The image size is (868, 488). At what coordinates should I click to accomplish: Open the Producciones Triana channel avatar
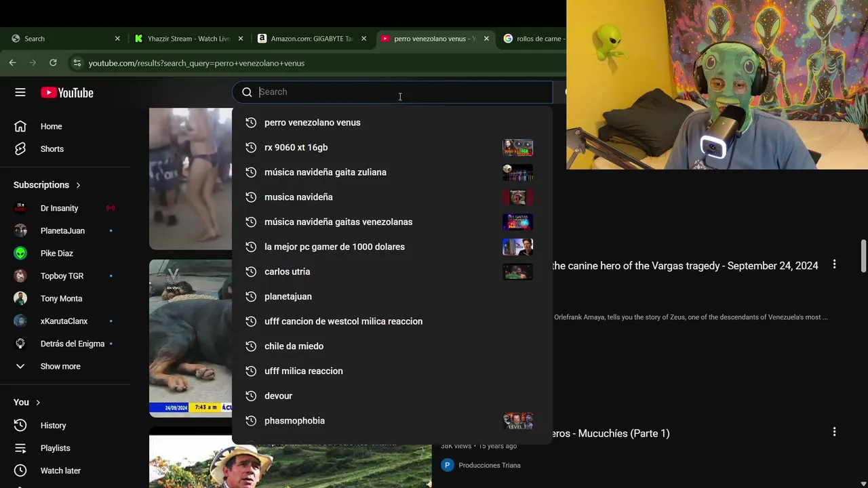[447, 465]
